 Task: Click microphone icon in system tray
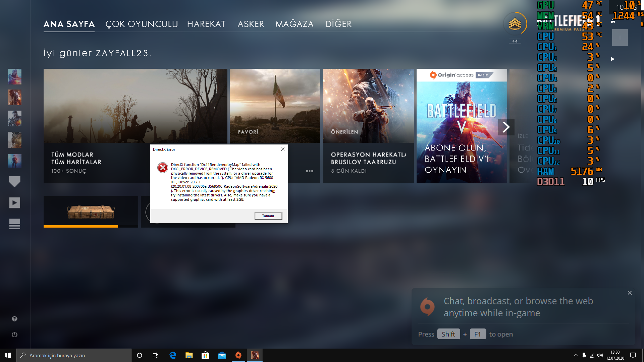point(584,355)
